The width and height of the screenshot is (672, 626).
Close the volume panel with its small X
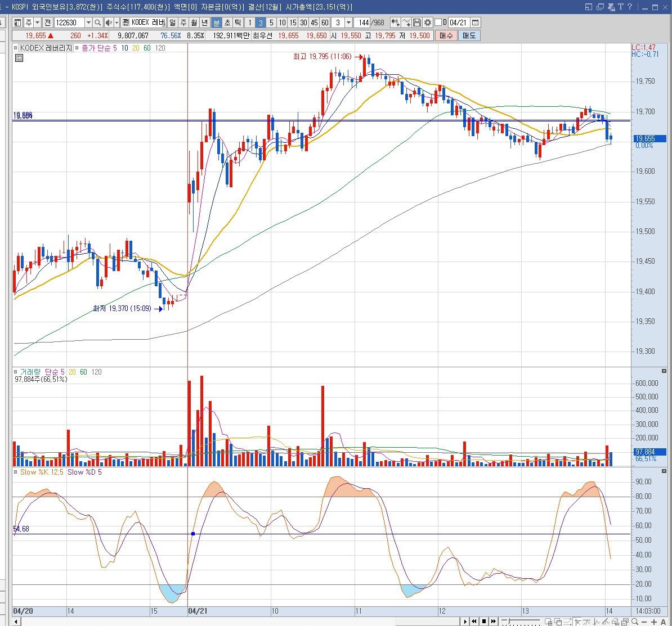[x=664, y=371]
